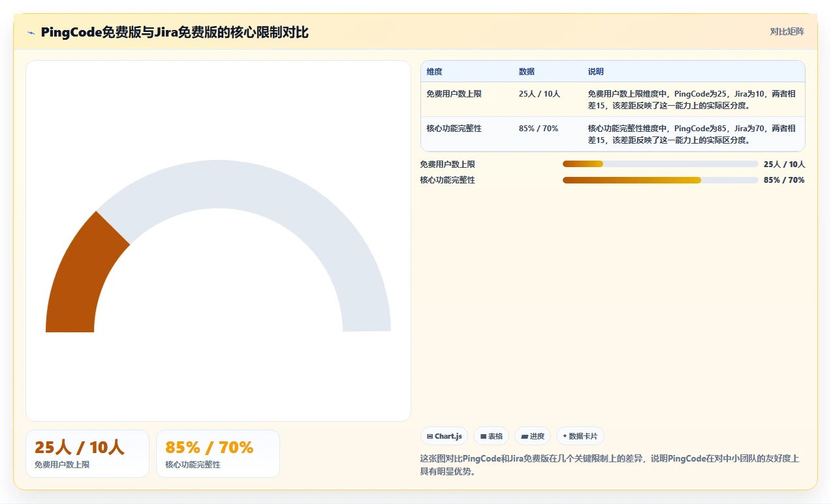This screenshot has height=504, width=831.
Task: Click the icon before the PingCode title
Action: [31, 32]
